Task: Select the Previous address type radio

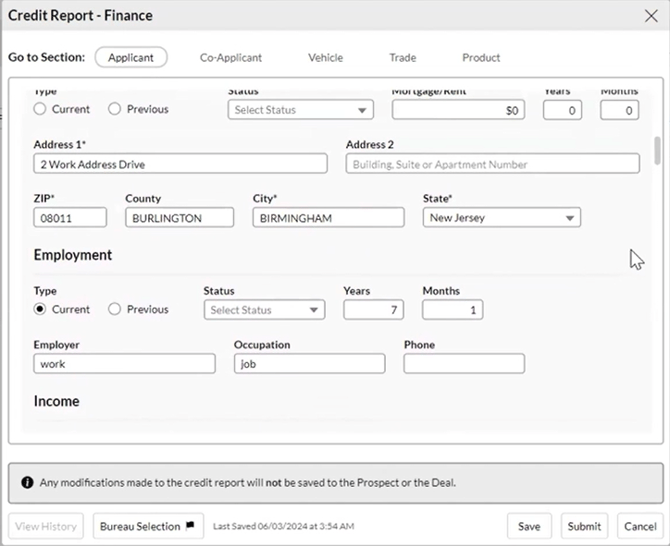Action: coord(114,109)
